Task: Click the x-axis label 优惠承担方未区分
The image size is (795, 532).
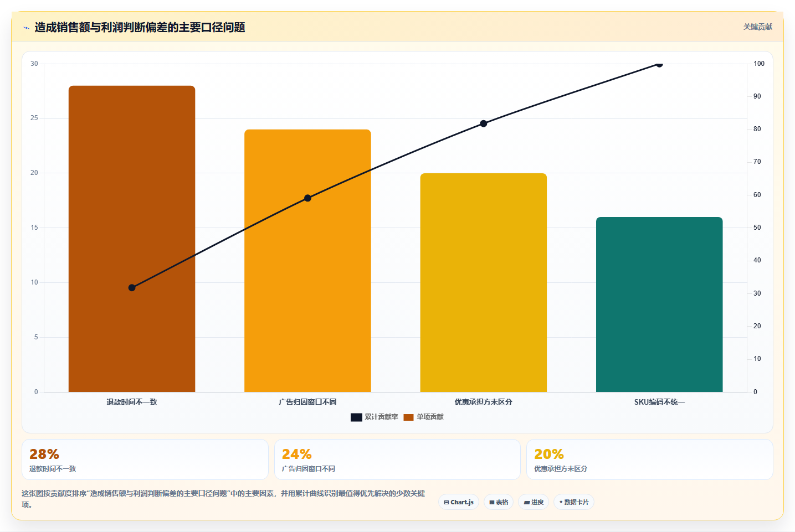Action: pyautogui.click(x=484, y=402)
